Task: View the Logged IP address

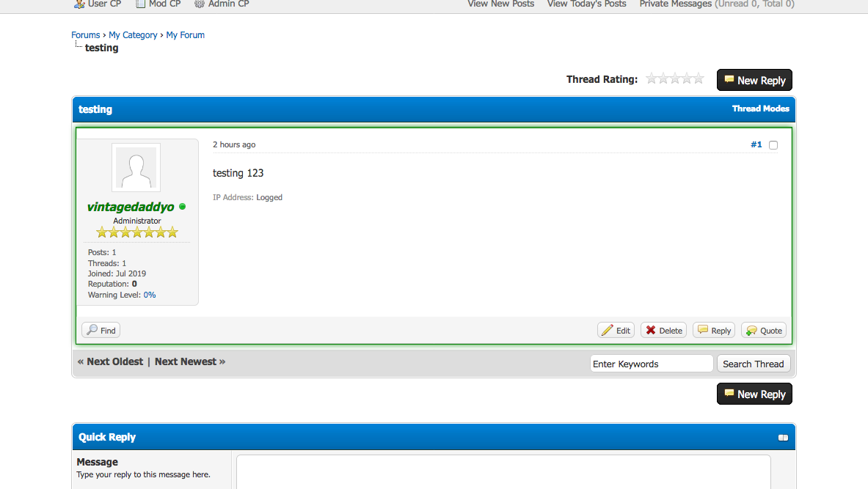Action: click(269, 197)
